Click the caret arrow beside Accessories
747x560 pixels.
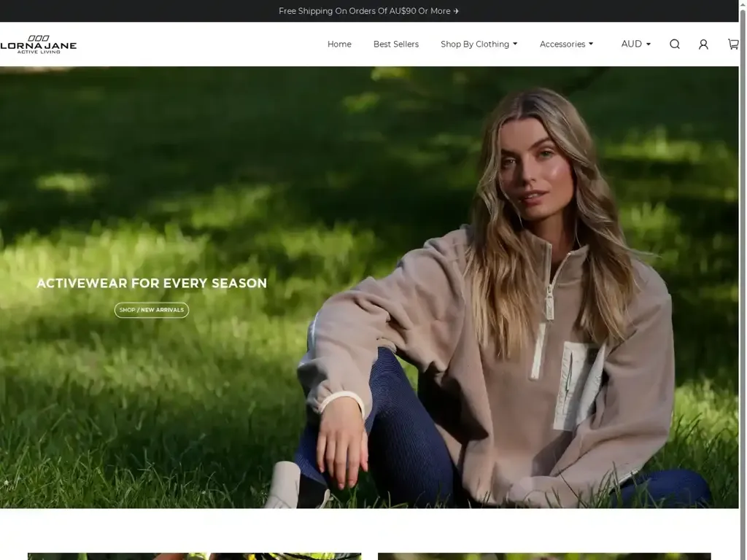591,44
